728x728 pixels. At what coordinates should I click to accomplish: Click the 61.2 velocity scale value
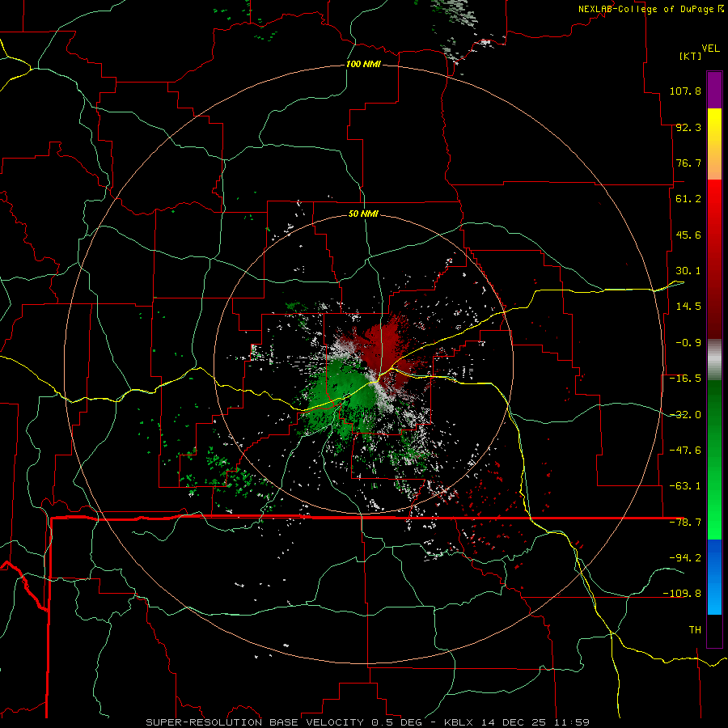click(688, 199)
